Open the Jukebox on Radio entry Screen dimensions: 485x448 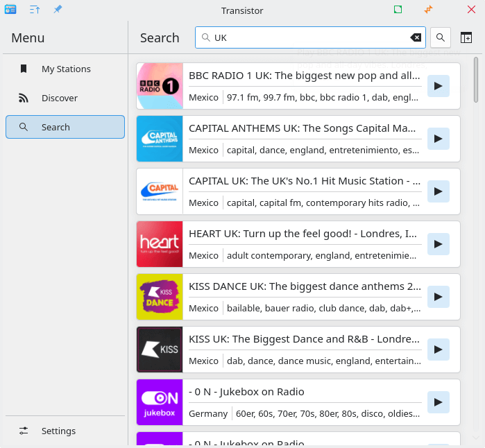pos(304,393)
